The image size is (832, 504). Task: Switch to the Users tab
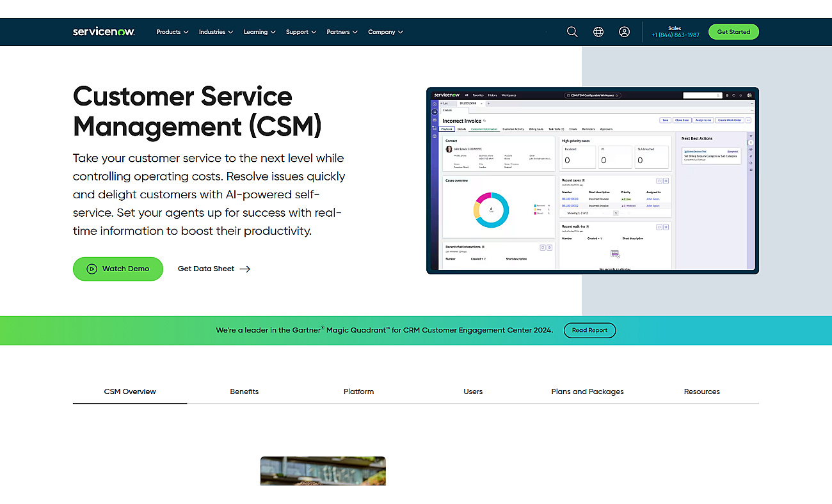[x=473, y=391]
